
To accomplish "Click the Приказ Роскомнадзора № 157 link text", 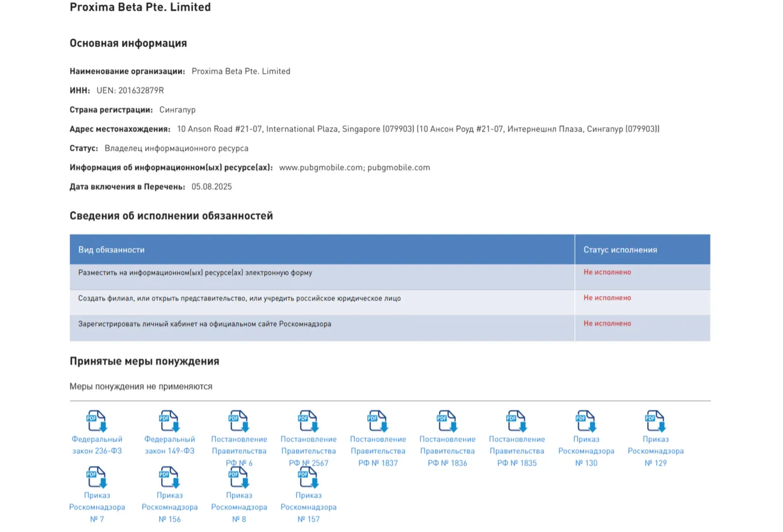I will click(309, 507).
